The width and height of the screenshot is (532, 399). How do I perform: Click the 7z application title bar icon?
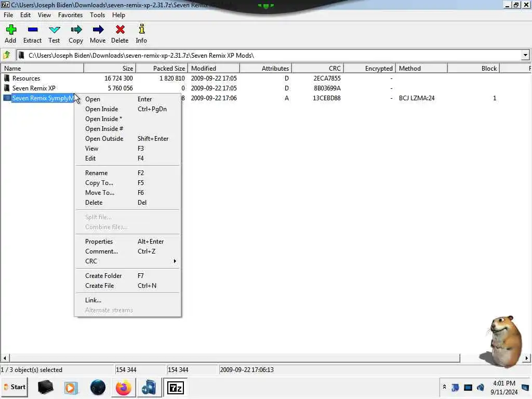5,5
